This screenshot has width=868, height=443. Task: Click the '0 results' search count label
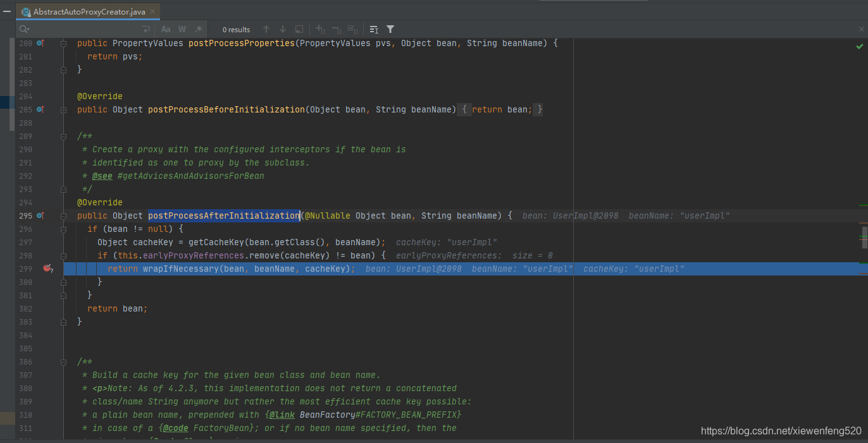[x=236, y=30]
